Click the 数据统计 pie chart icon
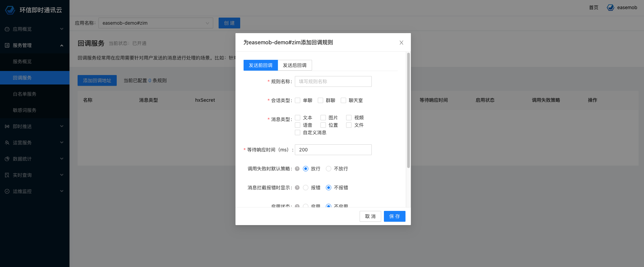644x267 pixels. click(7, 159)
